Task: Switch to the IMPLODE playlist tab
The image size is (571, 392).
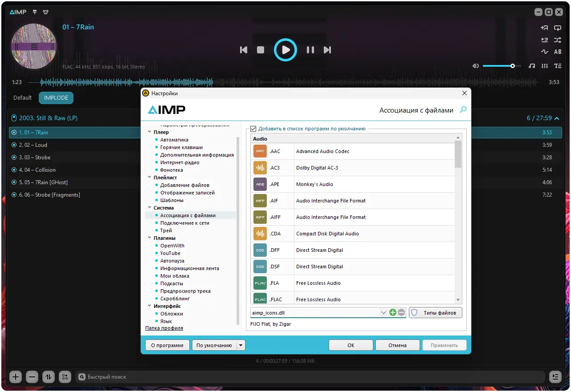Action: (x=56, y=97)
